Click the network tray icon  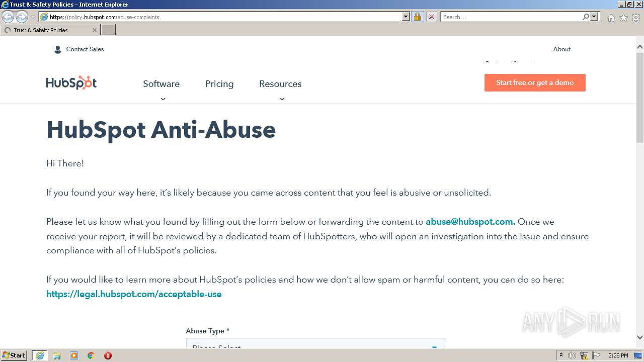[x=584, y=355]
